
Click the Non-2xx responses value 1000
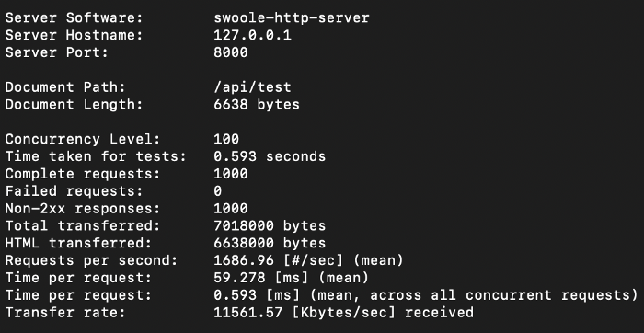coord(231,208)
